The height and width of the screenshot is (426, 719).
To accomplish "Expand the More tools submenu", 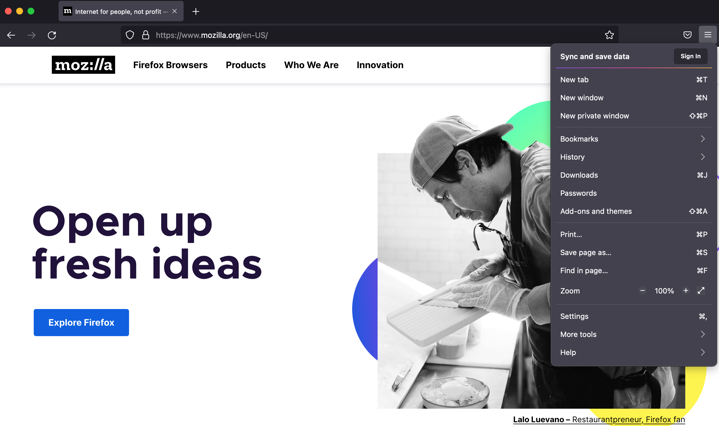I will pyautogui.click(x=633, y=334).
